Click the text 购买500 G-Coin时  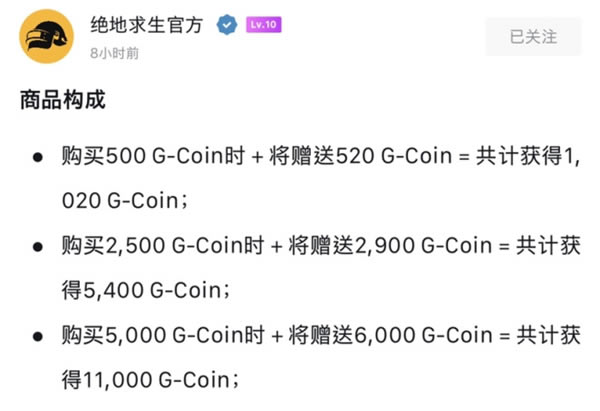click(153, 156)
